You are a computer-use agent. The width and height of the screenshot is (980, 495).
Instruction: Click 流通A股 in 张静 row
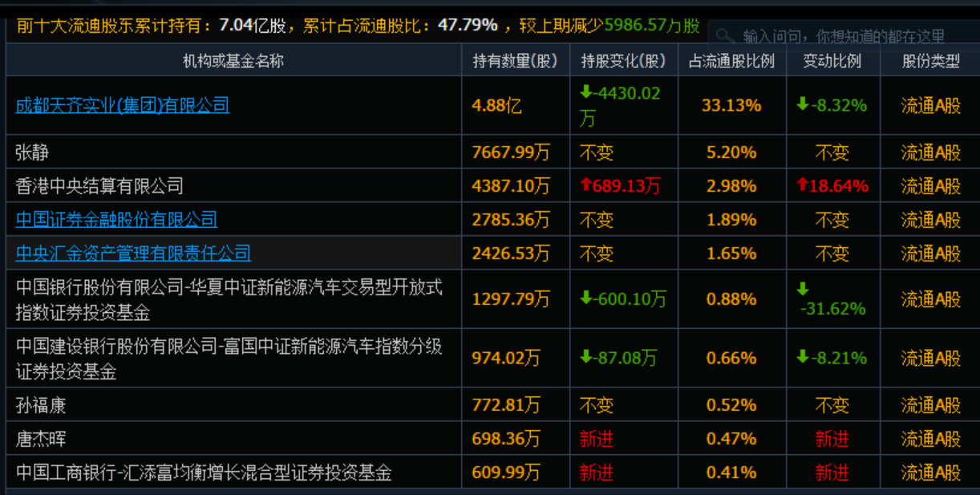pyautogui.click(x=930, y=152)
